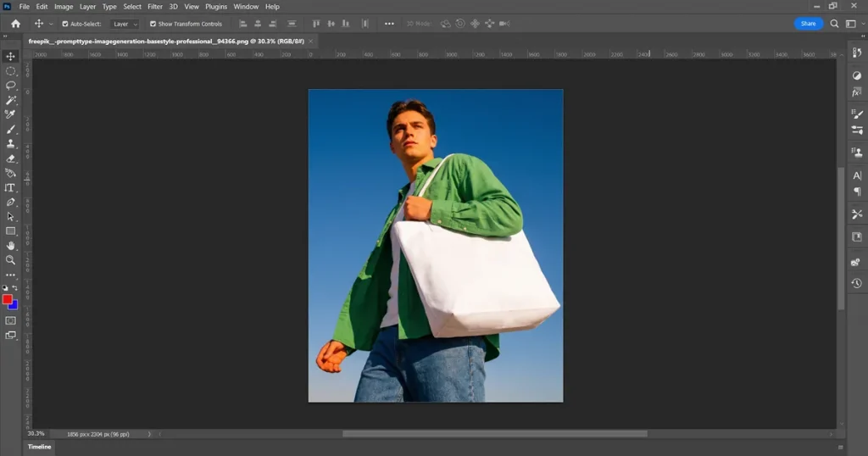Open the Image menu

pyautogui.click(x=64, y=7)
